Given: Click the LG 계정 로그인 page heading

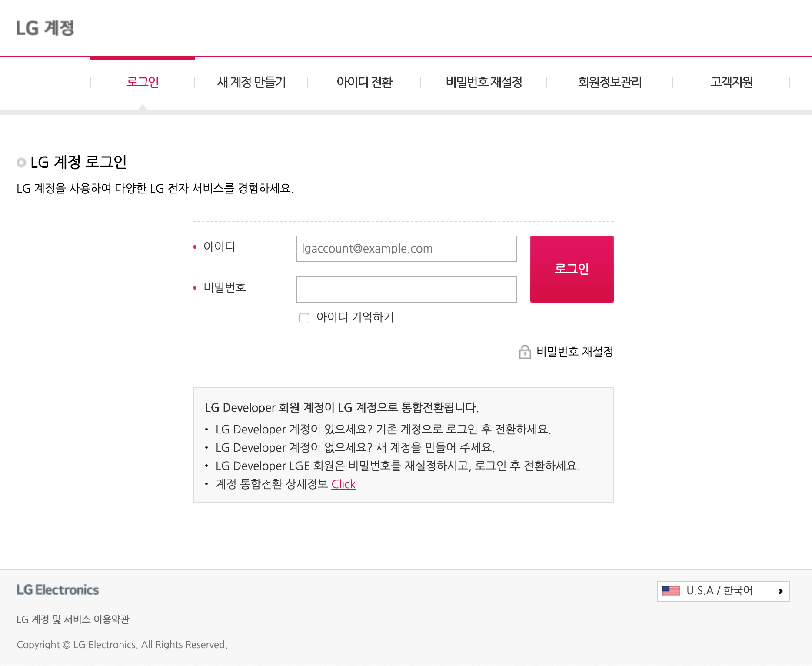Looking at the screenshot, I should tap(78, 162).
